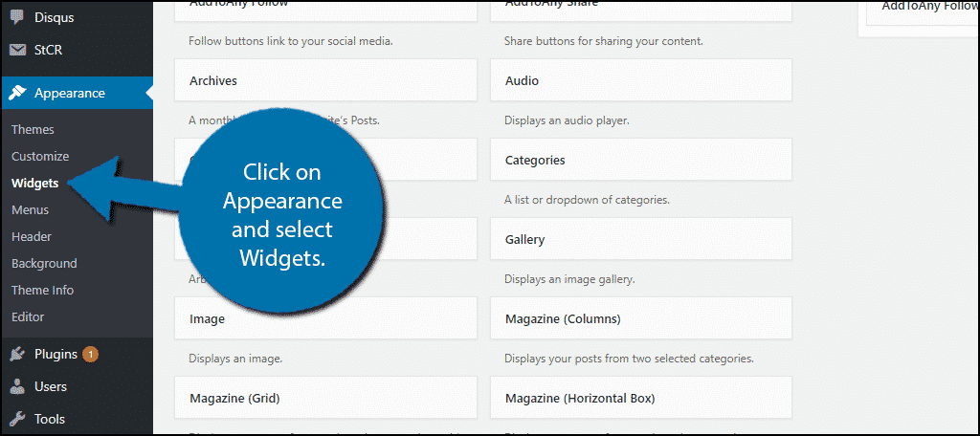Click 'Displays an image gallery.' description
The width and height of the screenshot is (980, 436).
point(569,280)
